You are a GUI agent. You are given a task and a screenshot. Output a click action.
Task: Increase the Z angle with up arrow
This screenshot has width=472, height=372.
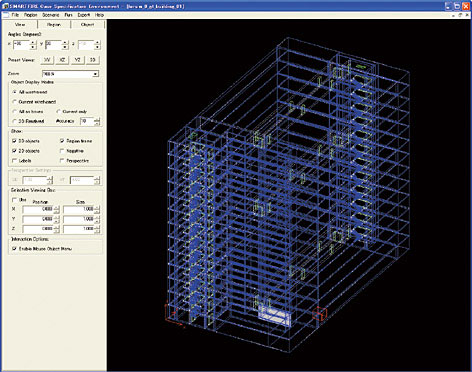[97, 42]
